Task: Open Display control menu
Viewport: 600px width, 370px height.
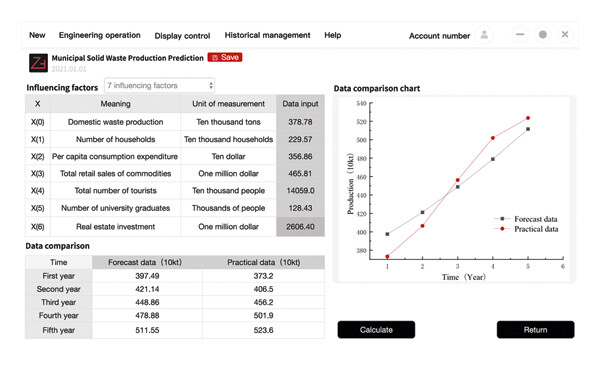Action: point(182,36)
